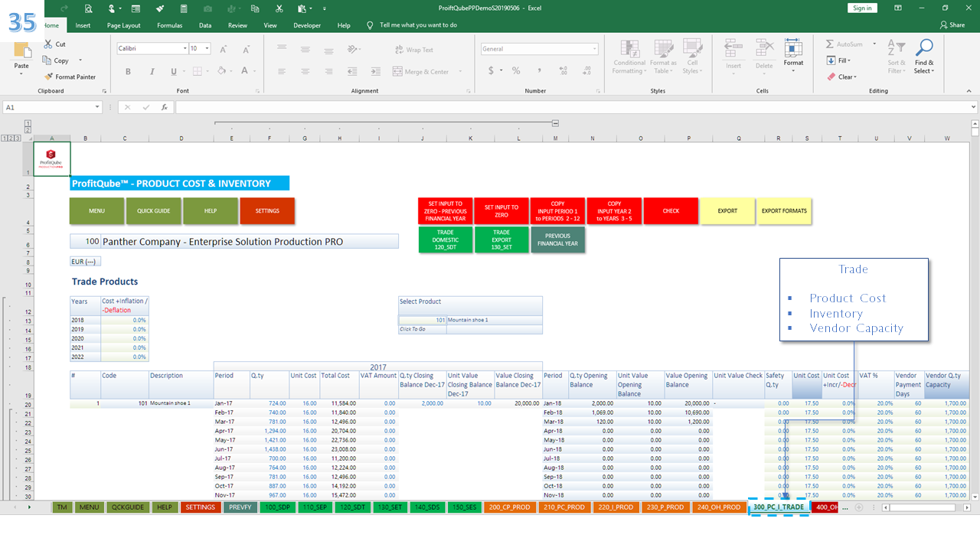Open the font size dropdown showing 10
The image size is (980, 551).
(x=207, y=48)
